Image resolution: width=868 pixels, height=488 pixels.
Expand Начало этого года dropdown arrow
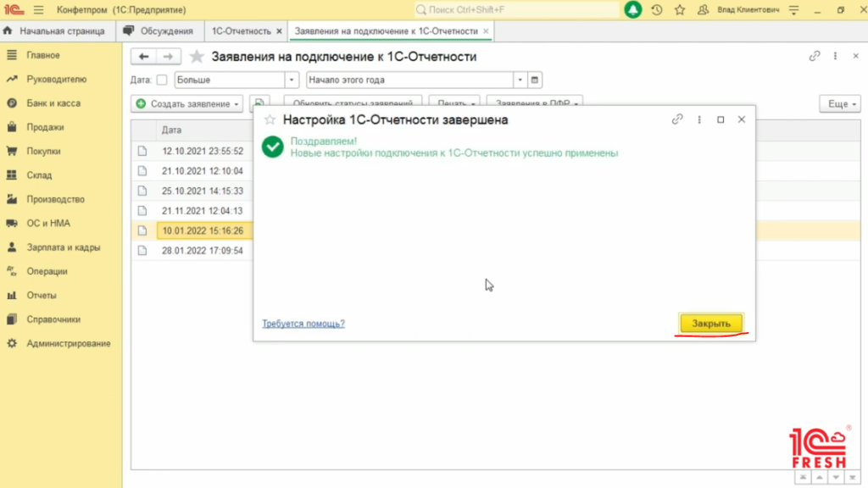520,80
